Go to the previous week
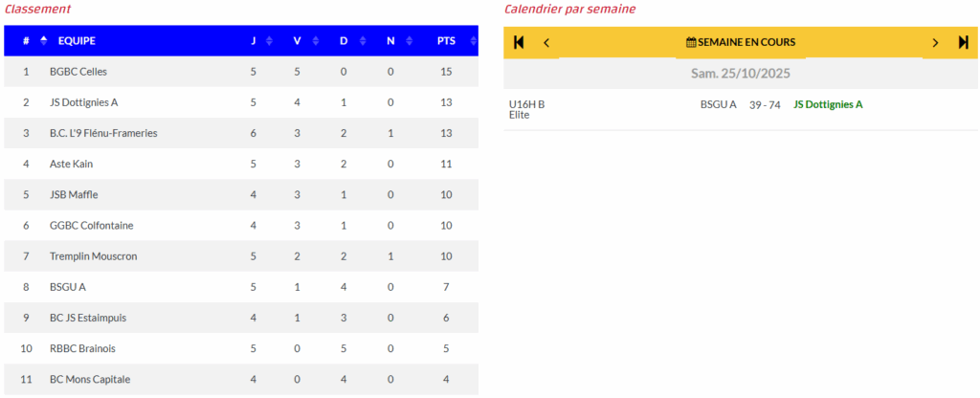This screenshot has height=398, width=980. click(x=546, y=42)
